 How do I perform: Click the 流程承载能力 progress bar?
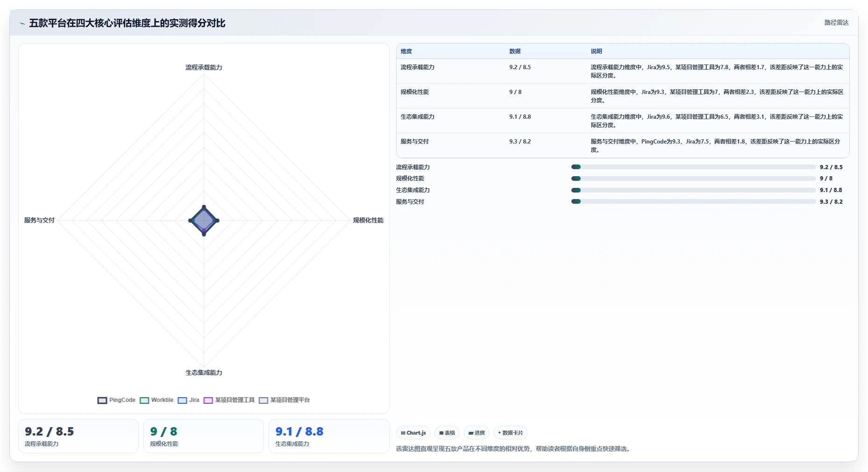[x=693, y=167]
